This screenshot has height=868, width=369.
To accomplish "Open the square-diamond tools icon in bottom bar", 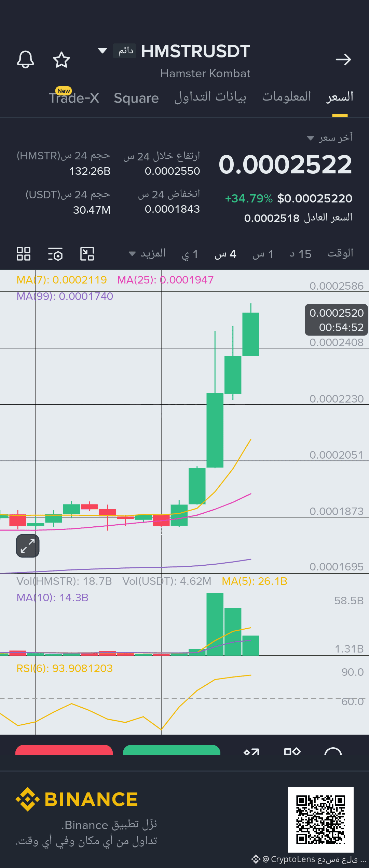I will point(292,751).
